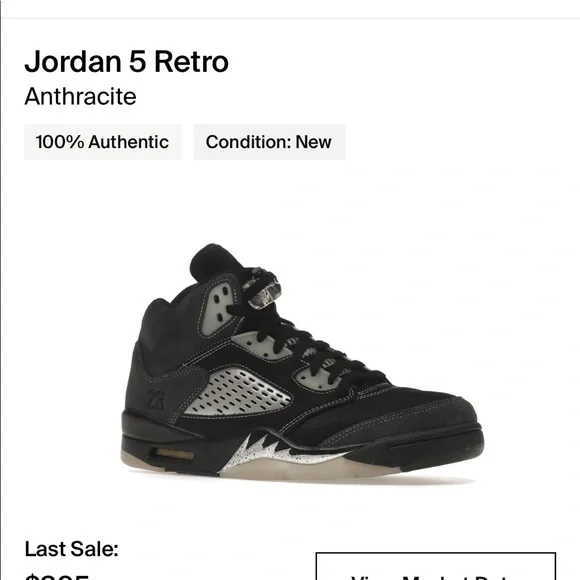Click the visible Air unit window in heel
The height and width of the screenshot is (580, 580).
(x=174, y=454)
